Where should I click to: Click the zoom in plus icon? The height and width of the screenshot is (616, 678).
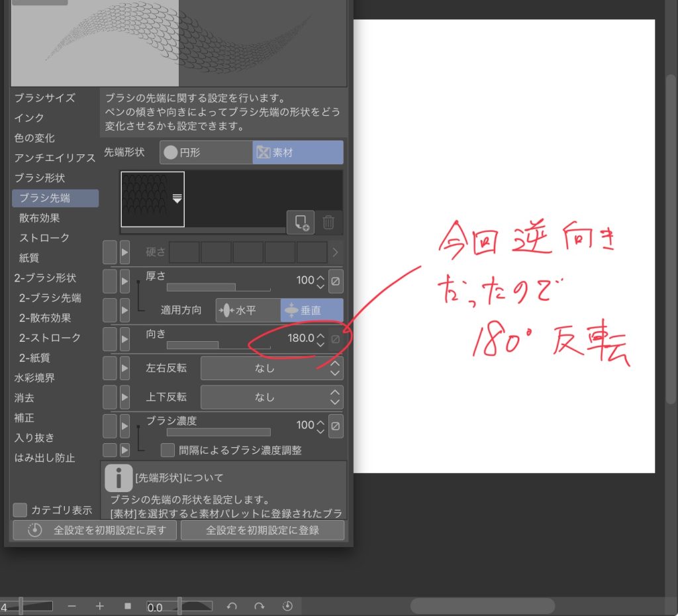(x=100, y=606)
